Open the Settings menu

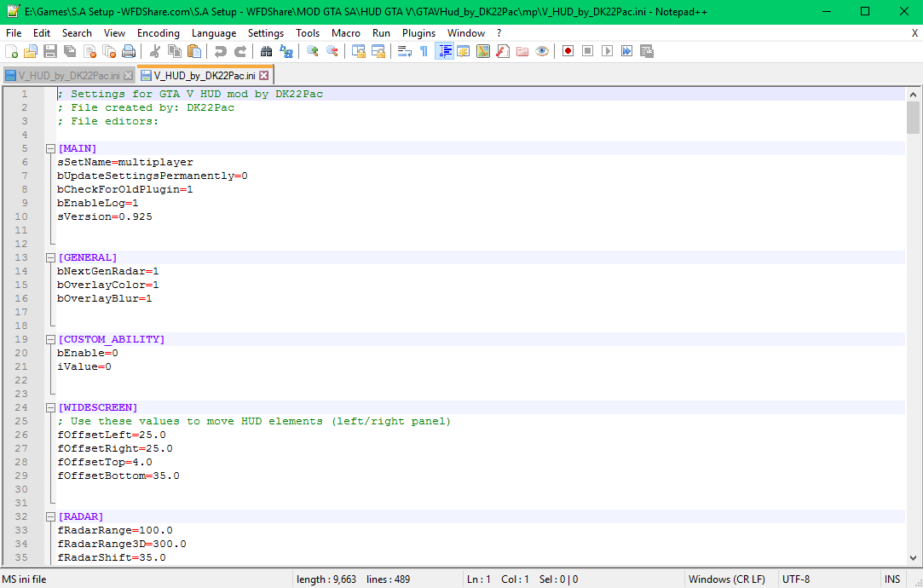[x=266, y=33]
